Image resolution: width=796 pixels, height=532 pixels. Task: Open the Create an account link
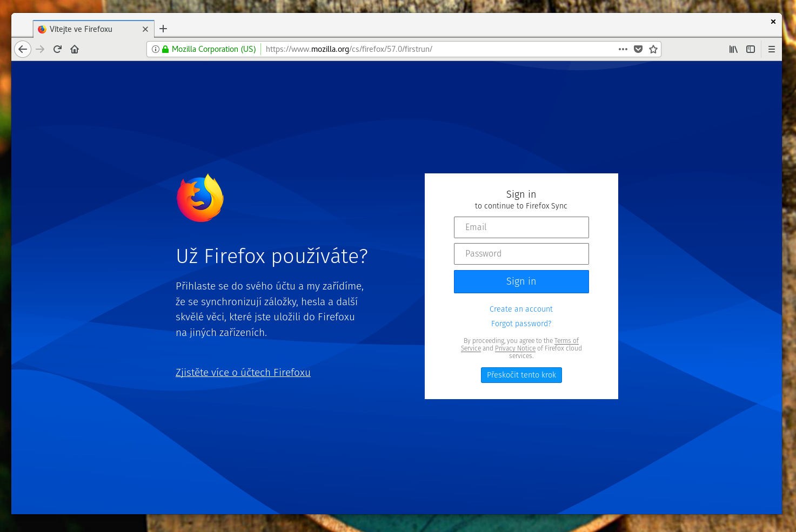tap(521, 308)
